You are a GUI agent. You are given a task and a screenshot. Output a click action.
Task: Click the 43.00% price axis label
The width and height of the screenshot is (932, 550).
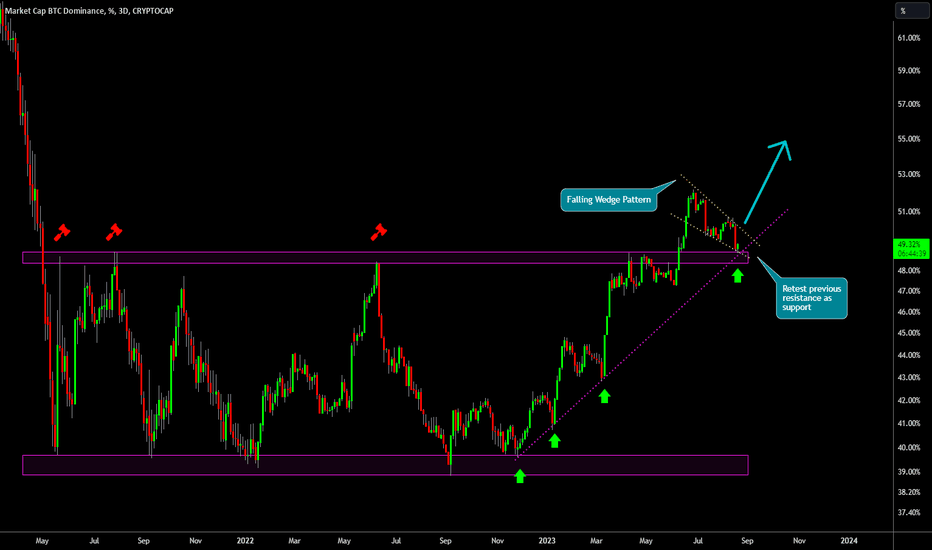tap(909, 378)
